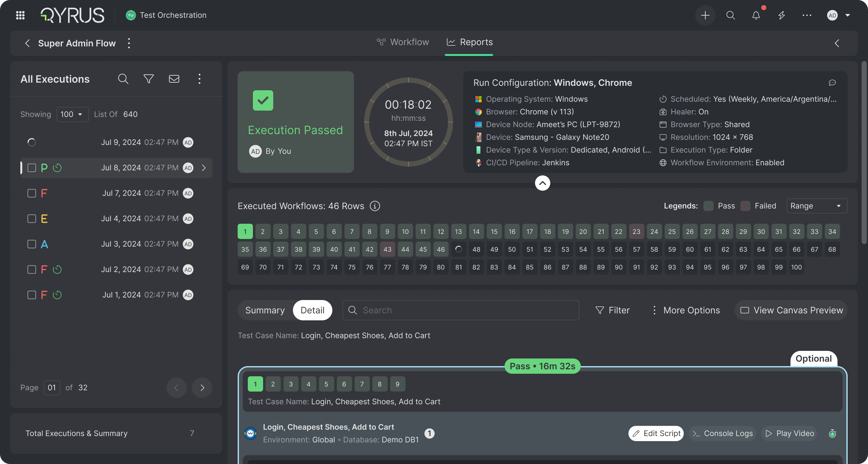This screenshot has height=464, width=868.
Task: Show Executed Workflows info icon
Action: pyautogui.click(x=375, y=206)
